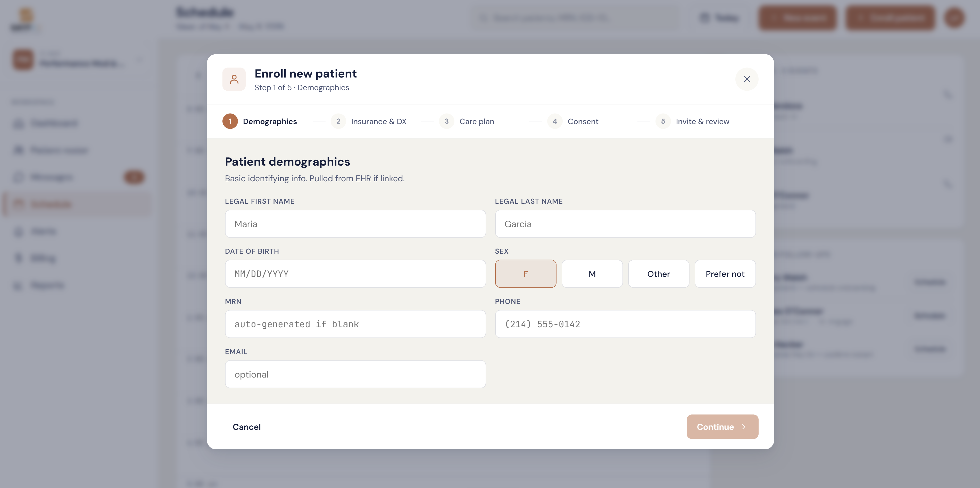Click the Phone input field

[x=625, y=324]
